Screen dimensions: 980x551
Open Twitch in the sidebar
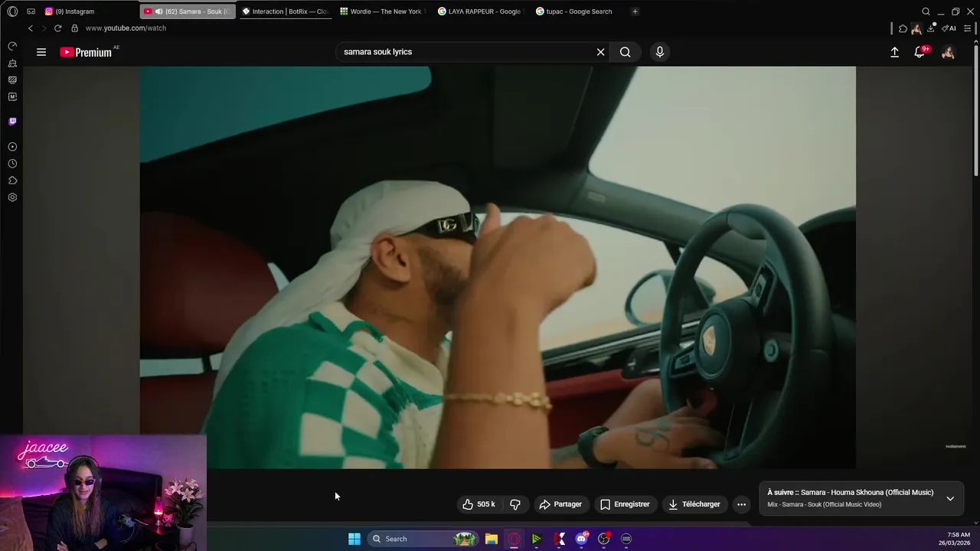pos(12,121)
